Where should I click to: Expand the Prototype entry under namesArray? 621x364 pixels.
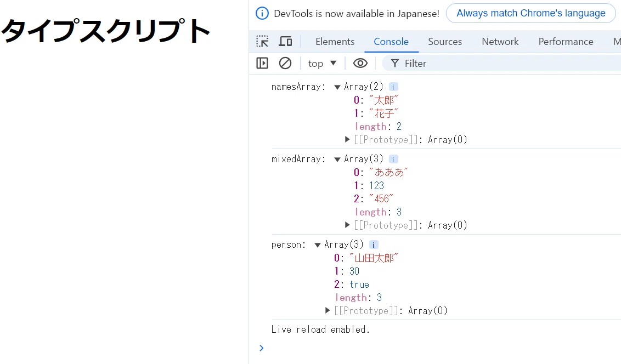point(347,139)
